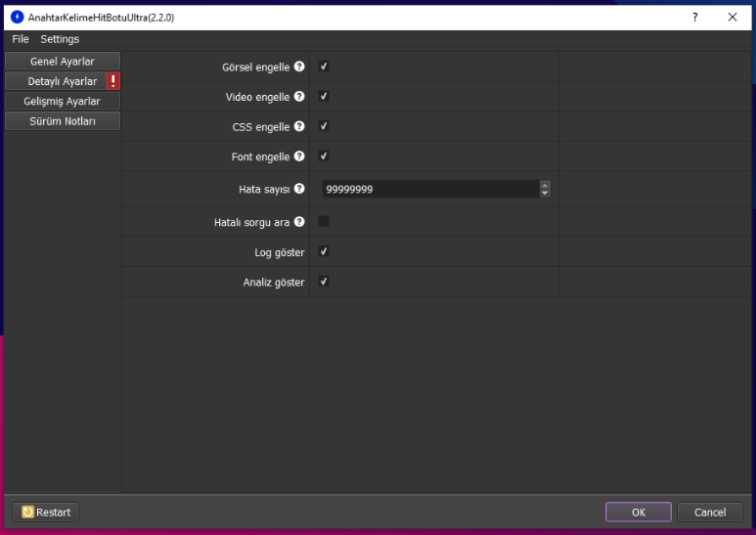The image size is (756, 535).
Task: Click the Hata sayısı number field
Action: [x=428, y=189]
